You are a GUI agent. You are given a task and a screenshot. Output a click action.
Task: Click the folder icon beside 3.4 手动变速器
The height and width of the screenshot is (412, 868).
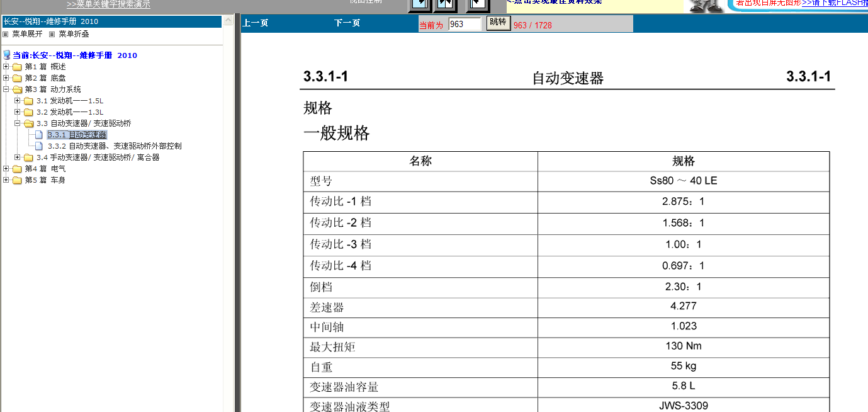click(x=28, y=157)
